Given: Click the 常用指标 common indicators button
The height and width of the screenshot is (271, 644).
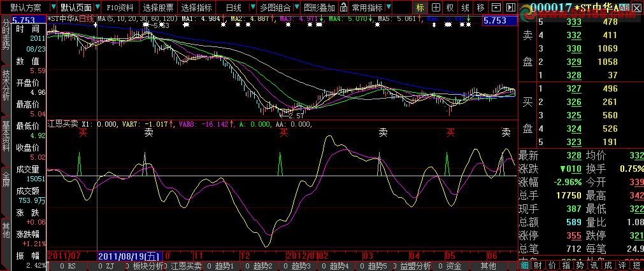Looking at the screenshot, I should point(367,8).
